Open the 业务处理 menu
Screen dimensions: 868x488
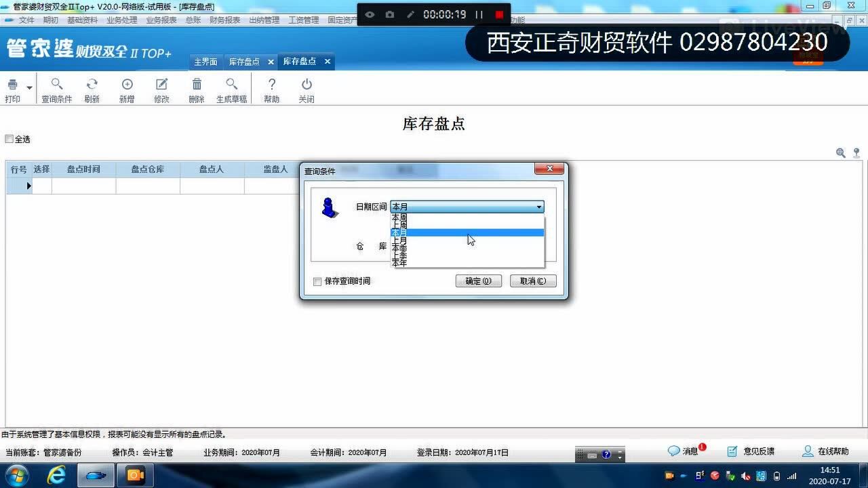click(121, 20)
